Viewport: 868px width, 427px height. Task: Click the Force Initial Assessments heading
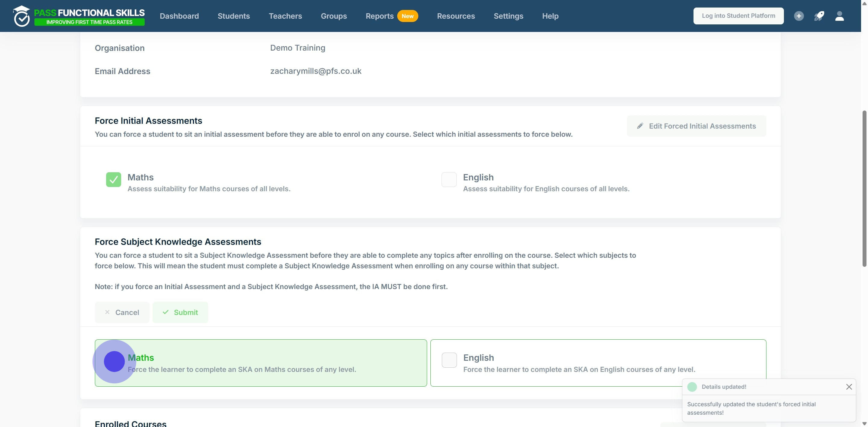click(148, 120)
